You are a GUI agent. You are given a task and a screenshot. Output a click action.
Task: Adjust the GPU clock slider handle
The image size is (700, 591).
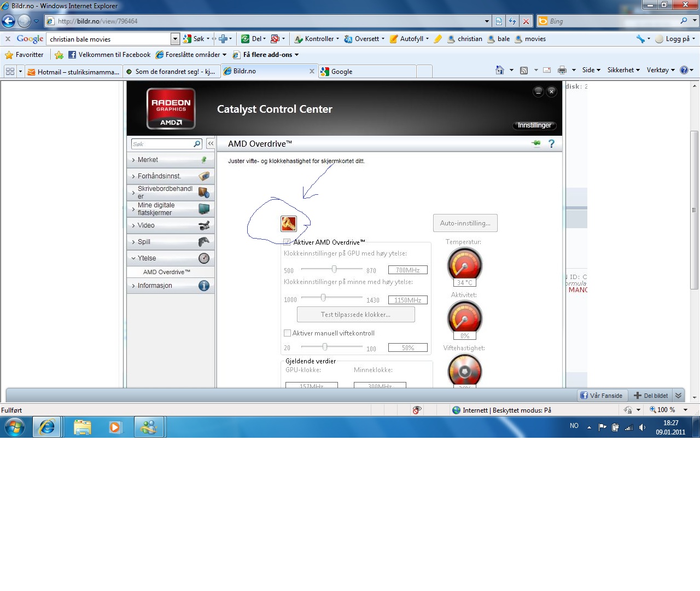pyautogui.click(x=334, y=269)
